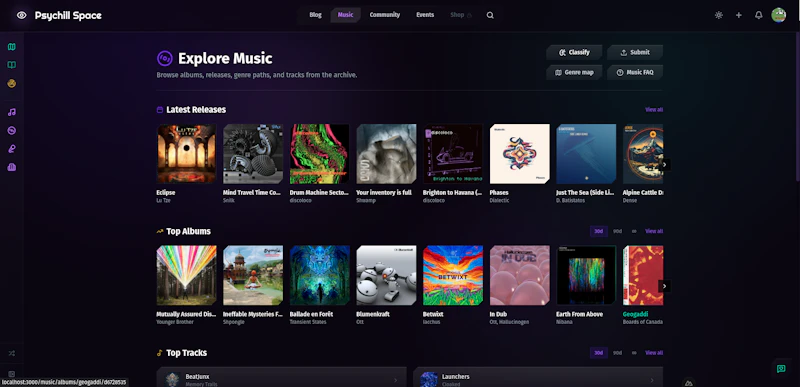Open the Ballade en Forêt cover
Image resolution: width=800 pixels, height=387 pixels.
pyautogui.click(x=319, y=275)
